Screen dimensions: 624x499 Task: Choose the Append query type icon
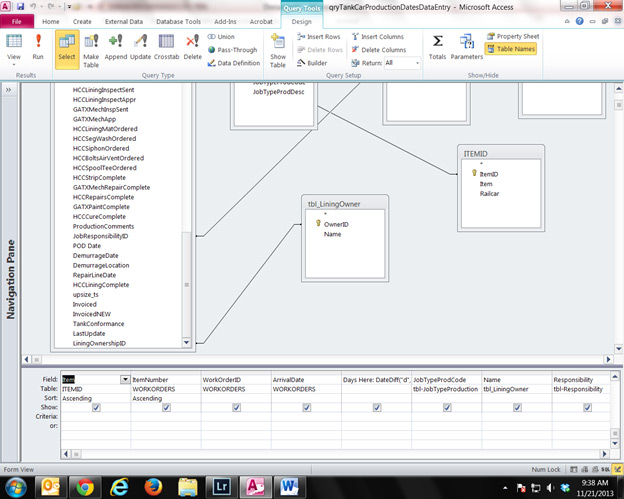click(116, 46)
